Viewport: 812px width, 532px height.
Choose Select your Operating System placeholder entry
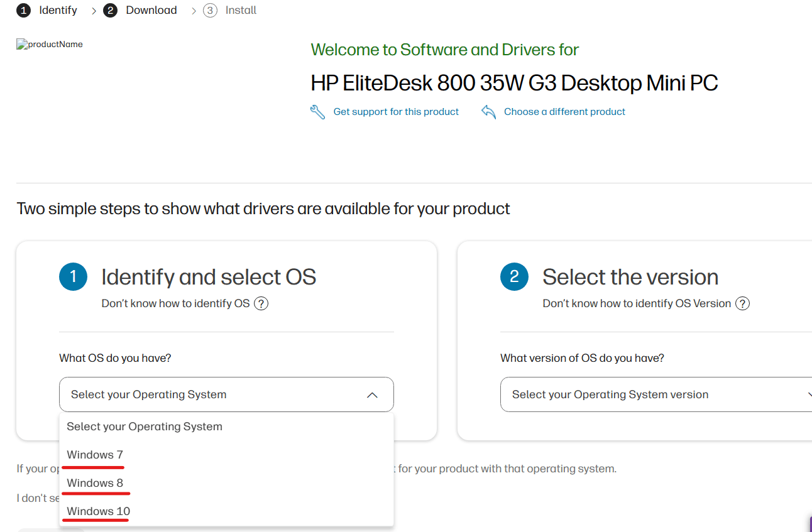point(145,426)
